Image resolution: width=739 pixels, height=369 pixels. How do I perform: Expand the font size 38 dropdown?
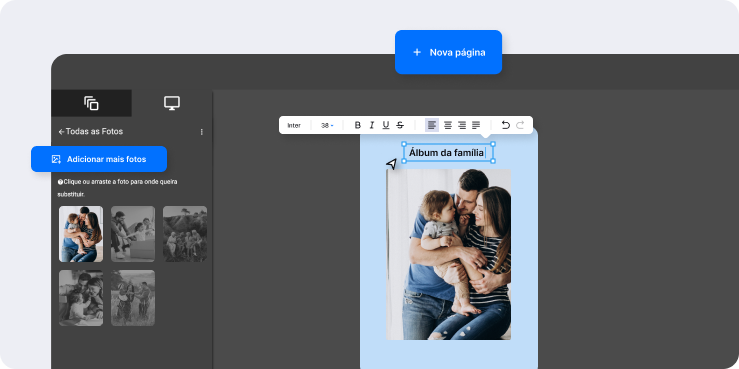pos(327,125)
